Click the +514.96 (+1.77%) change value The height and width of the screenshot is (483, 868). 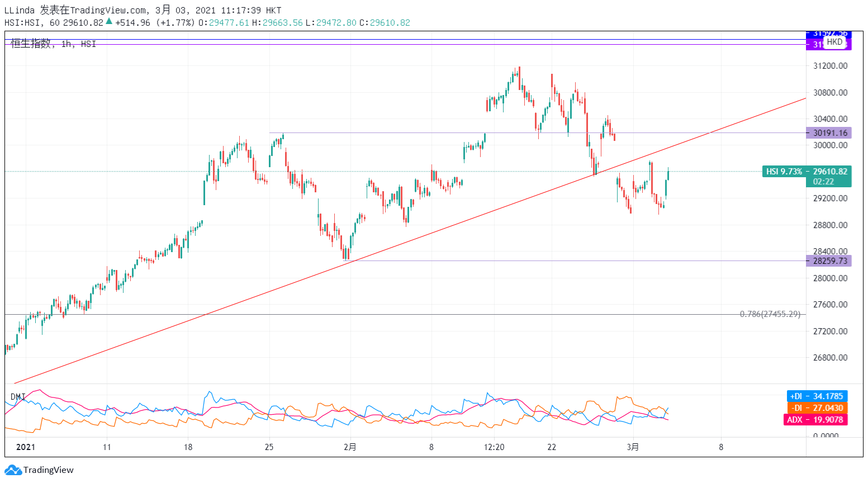pyautogui.click(x=155, y=22)
